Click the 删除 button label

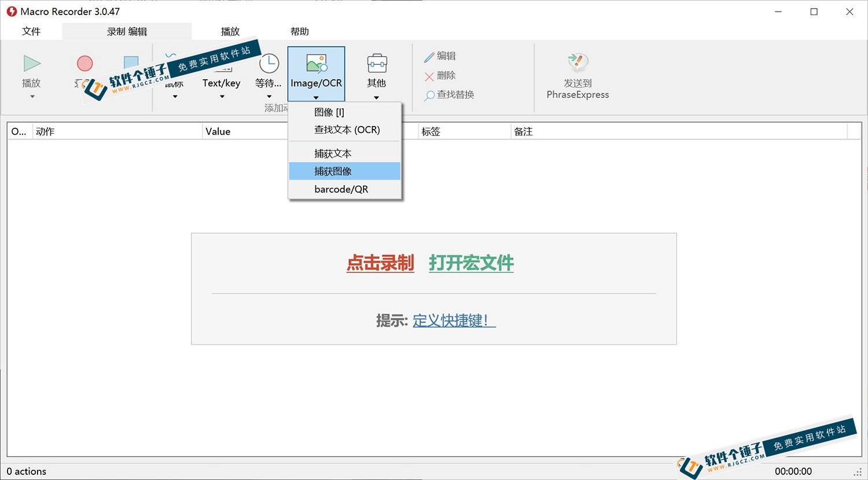tap(446, 75)
